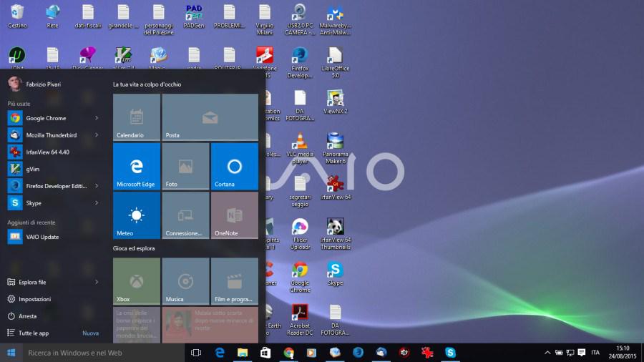644x362 pixels.
Task: Open the Store from the taskbar
Action: pyautogui.click(x=265, y=353)
